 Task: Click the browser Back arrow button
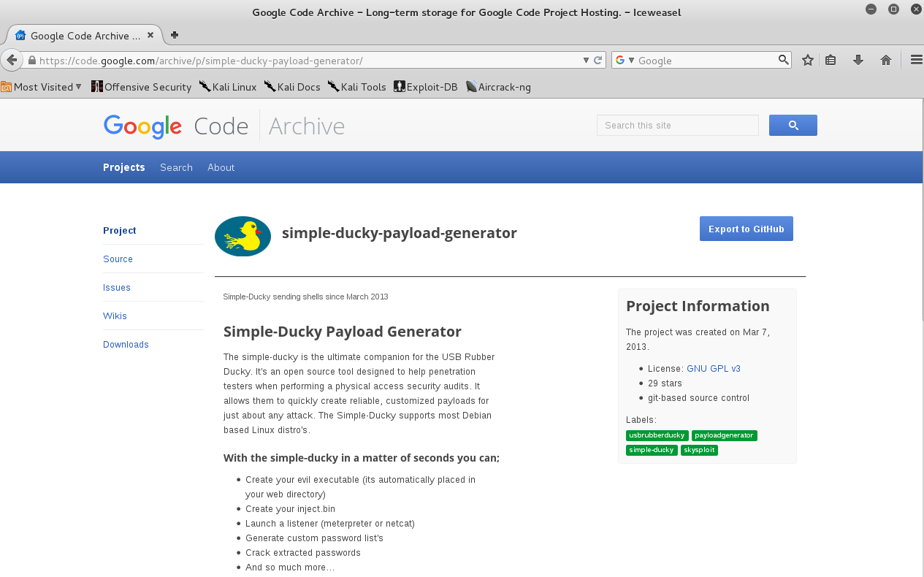pyautogui.click(x=12, y=60)
